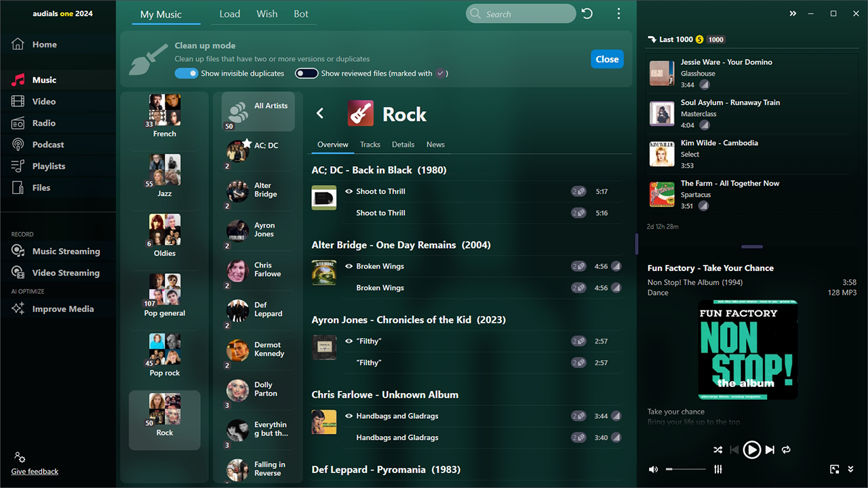Toggle shuffle playback
This screenshot has width=868, height=488.
pos(718,449)
